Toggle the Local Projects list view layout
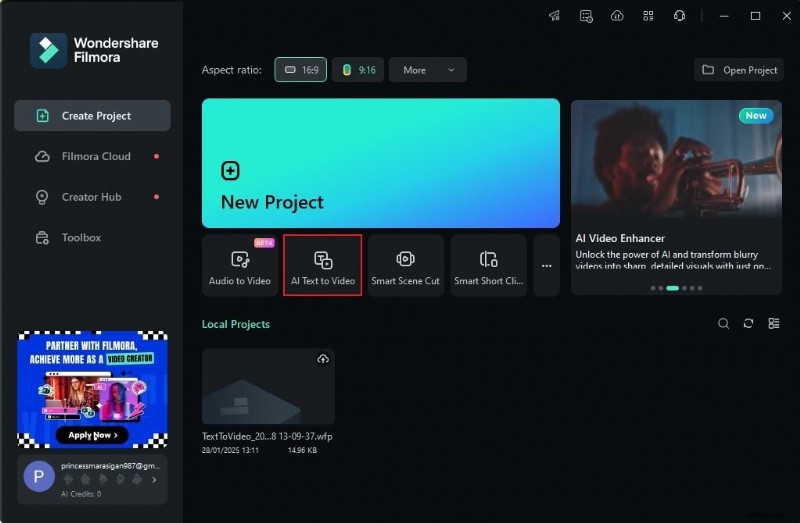Screen dimensions: 800x523 (774, 324)
